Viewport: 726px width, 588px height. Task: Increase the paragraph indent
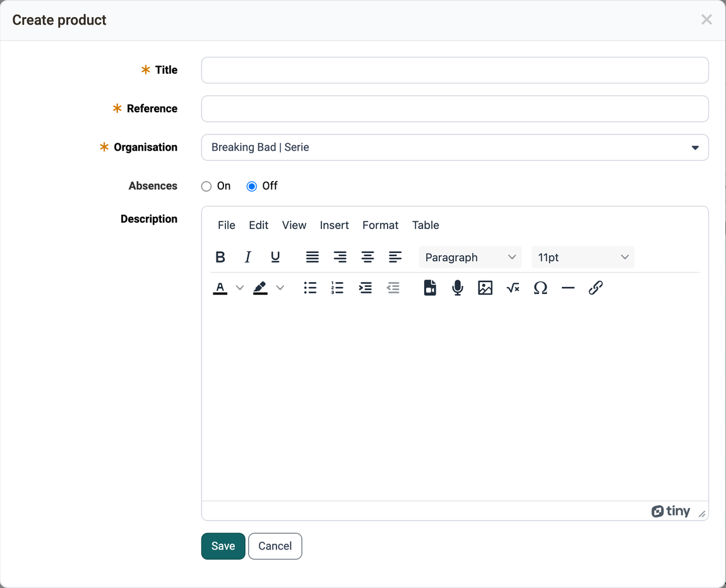(x=366, y=288)
